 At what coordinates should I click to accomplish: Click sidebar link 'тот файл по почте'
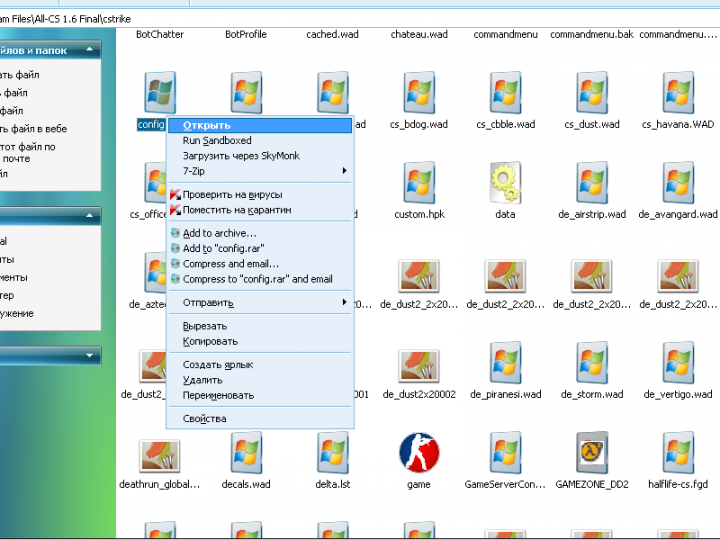point(28,152)
